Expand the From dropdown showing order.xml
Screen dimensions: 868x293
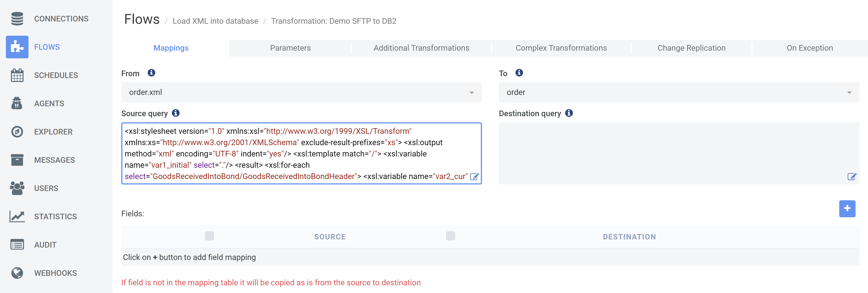301,92
